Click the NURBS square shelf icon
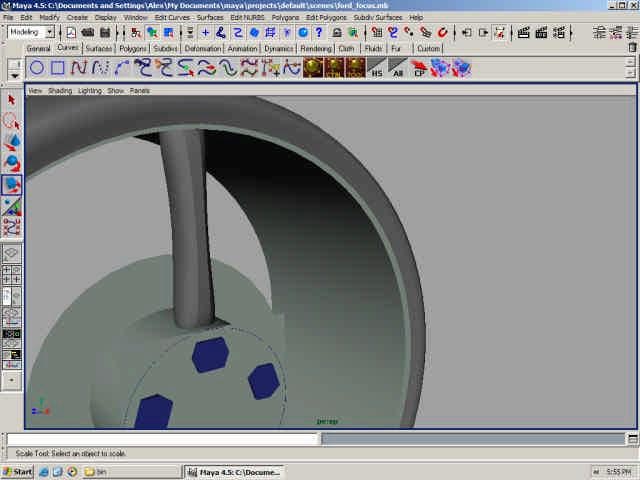Screen dimensions: 640x480 58,68
